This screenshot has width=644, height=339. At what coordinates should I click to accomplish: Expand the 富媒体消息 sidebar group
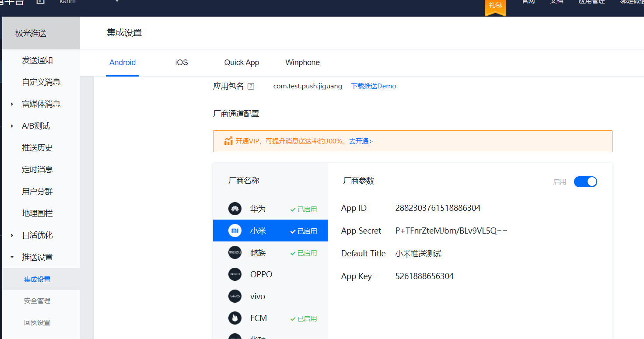12,104
